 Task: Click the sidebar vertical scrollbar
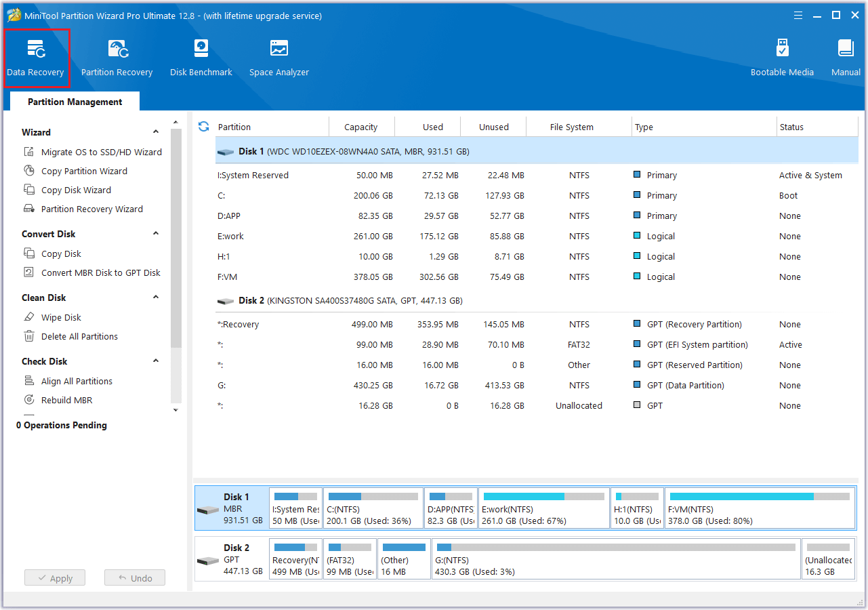176,237
